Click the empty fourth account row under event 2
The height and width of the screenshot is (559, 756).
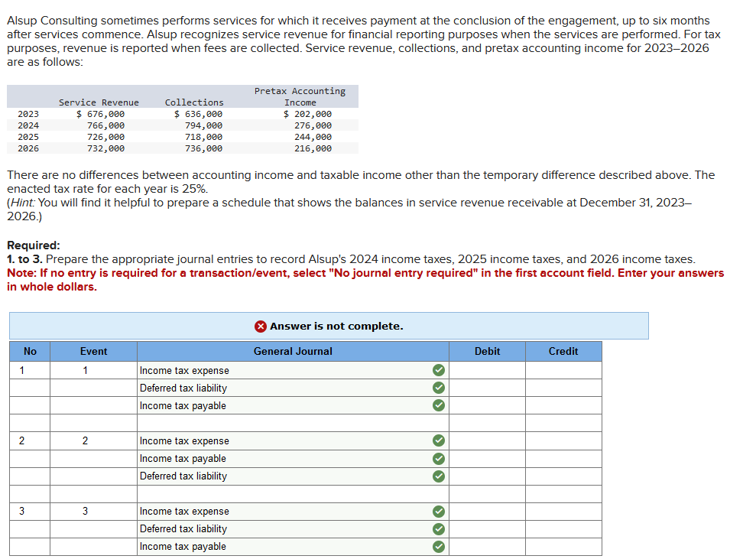pyautogui.click(x=293, y=493)
